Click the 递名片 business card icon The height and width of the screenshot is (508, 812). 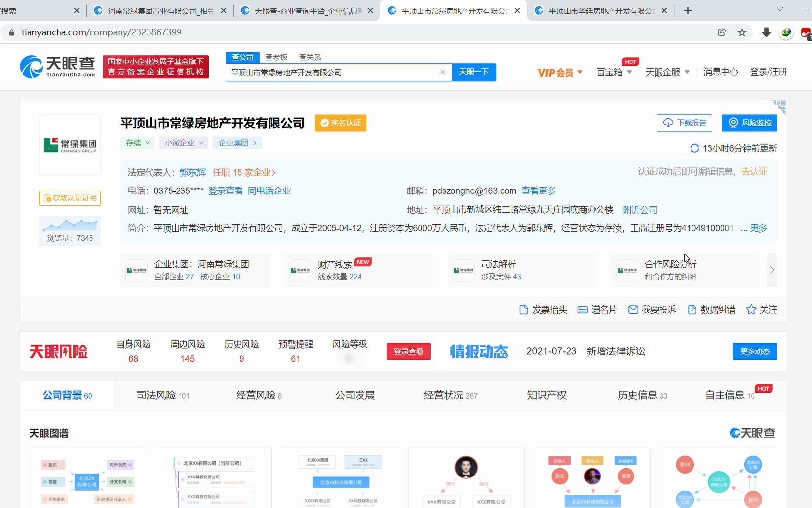coord(583,310)
